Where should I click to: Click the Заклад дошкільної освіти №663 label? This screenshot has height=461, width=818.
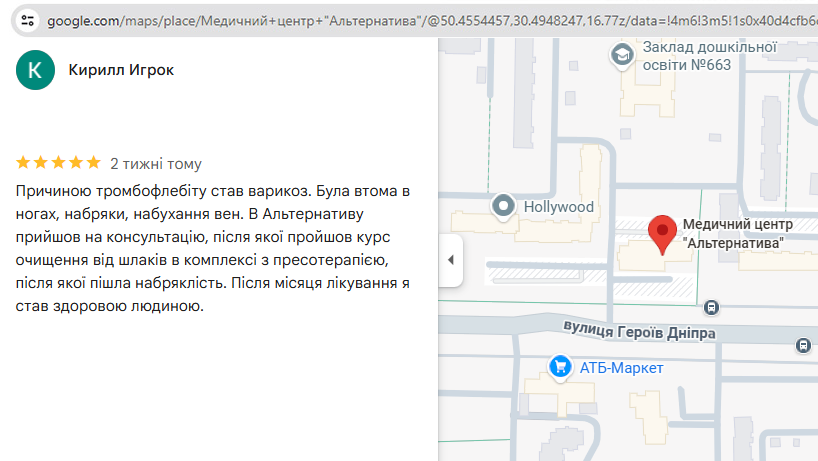click(710, 56)
